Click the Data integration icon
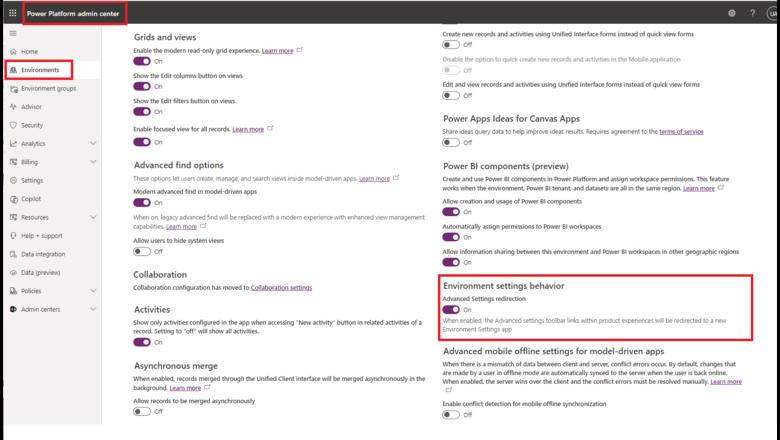This screenshot has height=440, width=780. pos(13,254)
